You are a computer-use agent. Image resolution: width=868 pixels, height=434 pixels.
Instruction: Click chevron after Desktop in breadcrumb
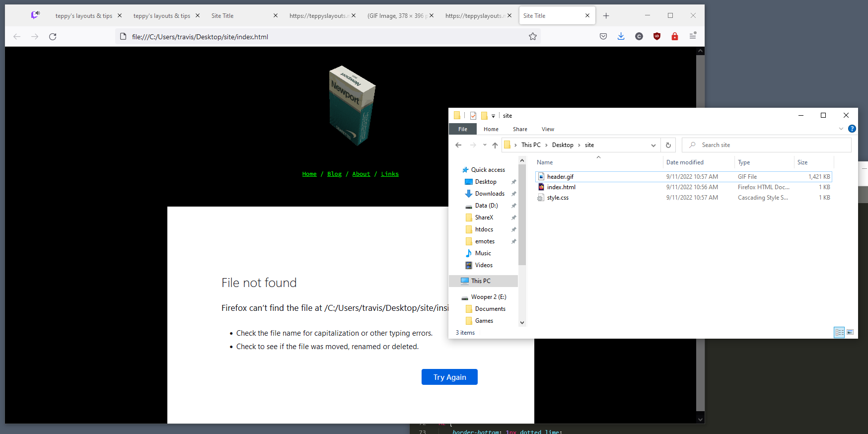(579, 145)
